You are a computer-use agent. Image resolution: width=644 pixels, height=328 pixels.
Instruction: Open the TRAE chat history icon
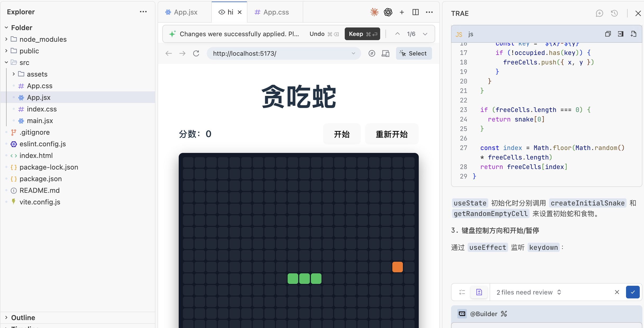click(614, 13)
